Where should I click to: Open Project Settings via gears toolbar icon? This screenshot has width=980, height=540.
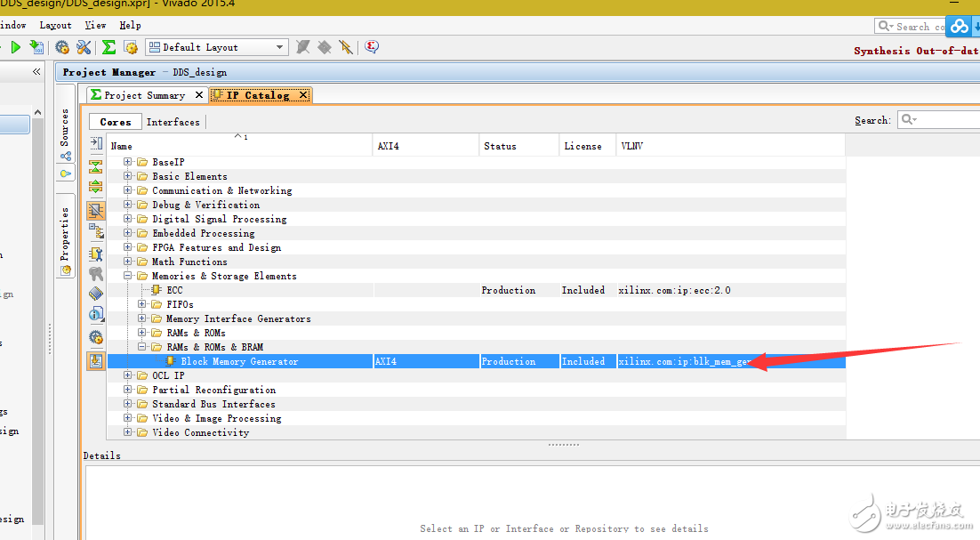point(60,48)
